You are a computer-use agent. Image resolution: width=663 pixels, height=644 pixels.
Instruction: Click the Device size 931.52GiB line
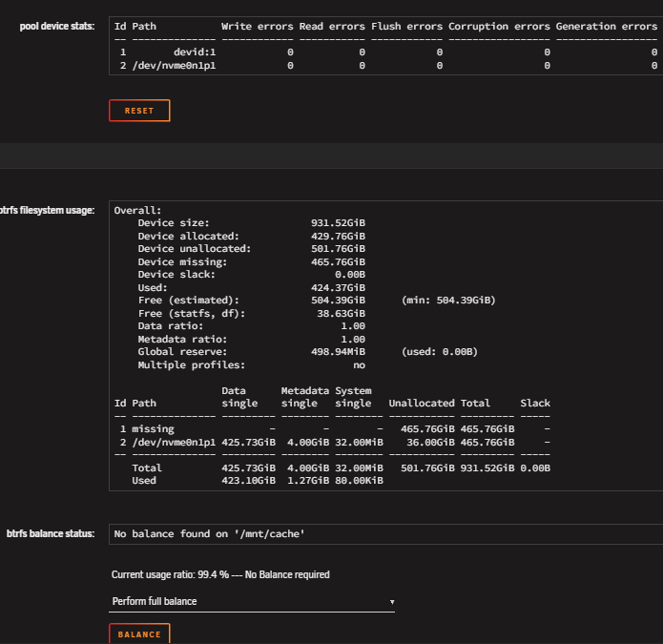tap(251, 223)
